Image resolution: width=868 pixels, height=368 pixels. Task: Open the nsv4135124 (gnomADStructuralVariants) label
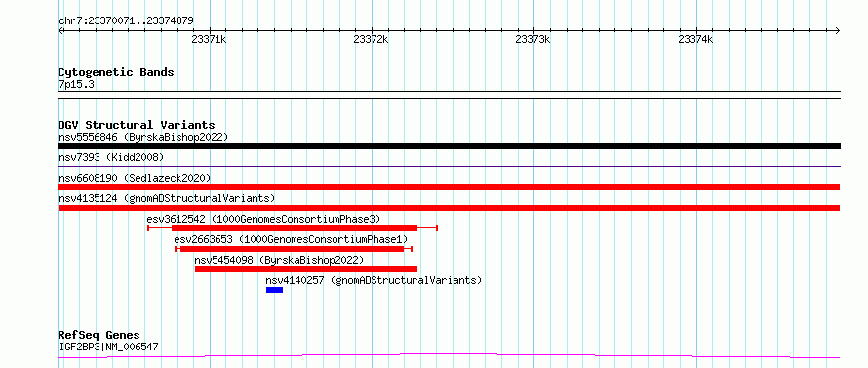point(167,198)
